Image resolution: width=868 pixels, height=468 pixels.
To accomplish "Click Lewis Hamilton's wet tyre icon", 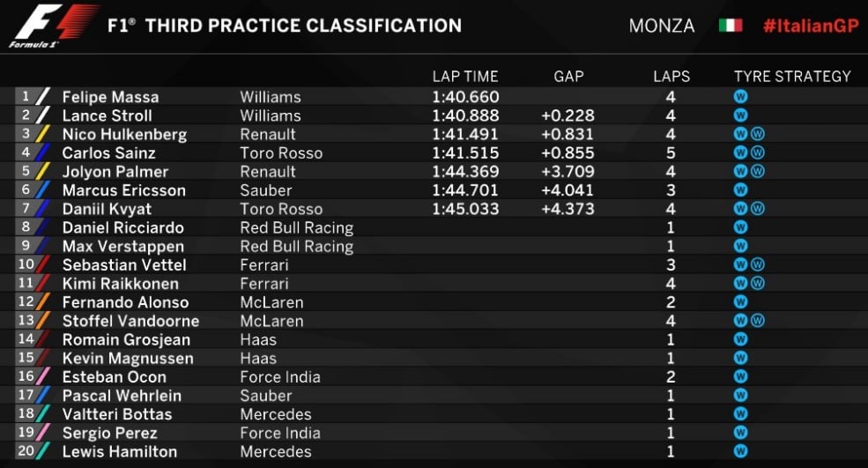I will tap(740, 451).
